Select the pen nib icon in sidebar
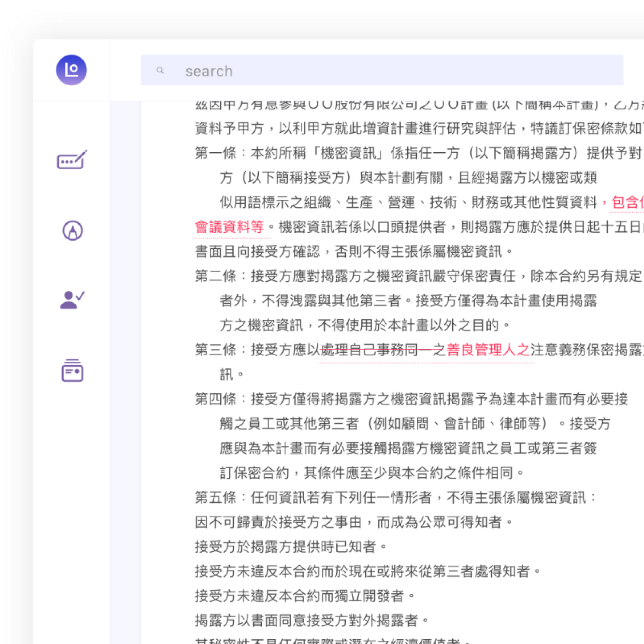This screenshot has width=644, height=644. click(72, 231)
